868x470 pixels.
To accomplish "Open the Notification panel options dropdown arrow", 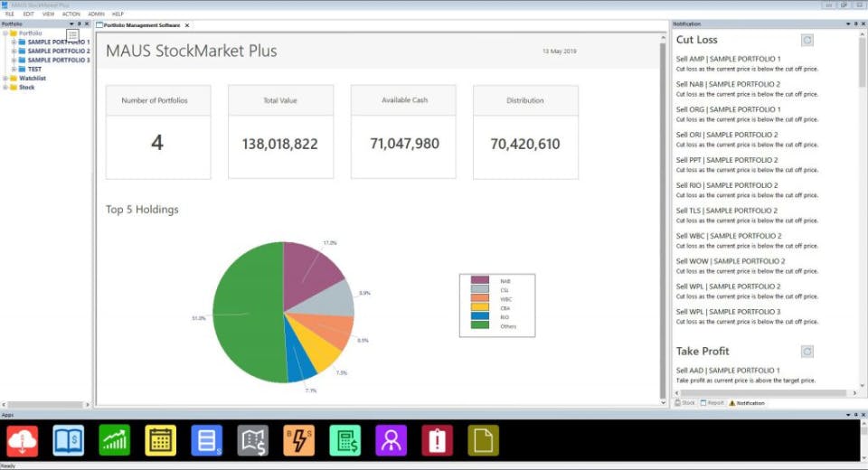I will pos(848,23).
